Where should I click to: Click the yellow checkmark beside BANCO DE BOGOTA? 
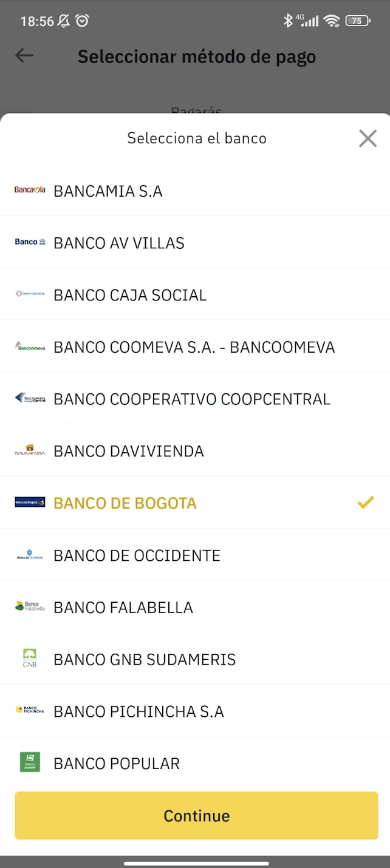[365, 502]
